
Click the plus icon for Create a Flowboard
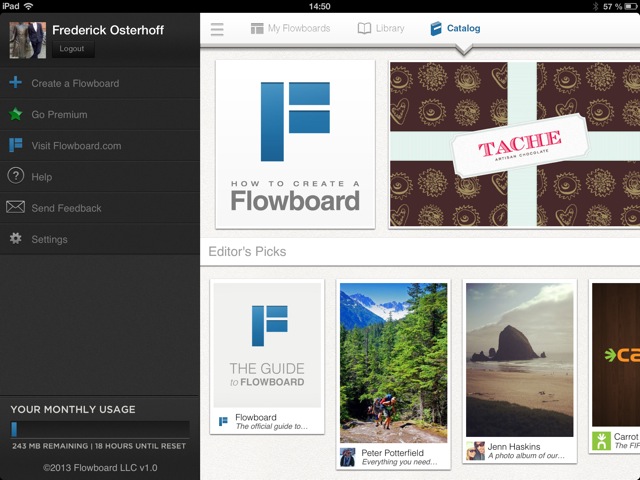(x=16, y=83)
